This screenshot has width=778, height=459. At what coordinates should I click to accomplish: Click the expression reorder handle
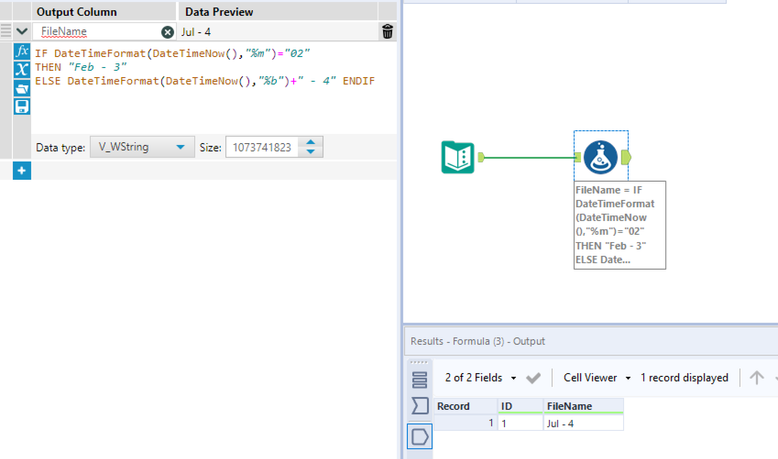tap(6, 31)
